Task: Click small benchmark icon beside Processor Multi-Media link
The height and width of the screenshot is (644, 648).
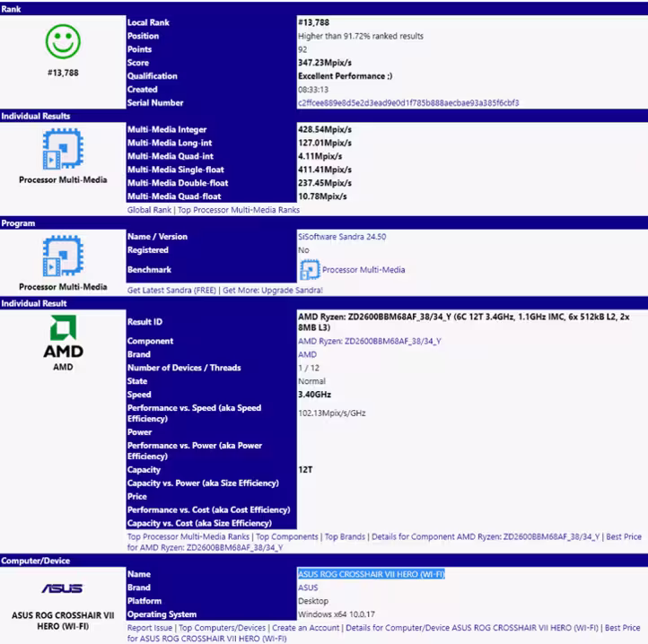Action: point(310,270)
